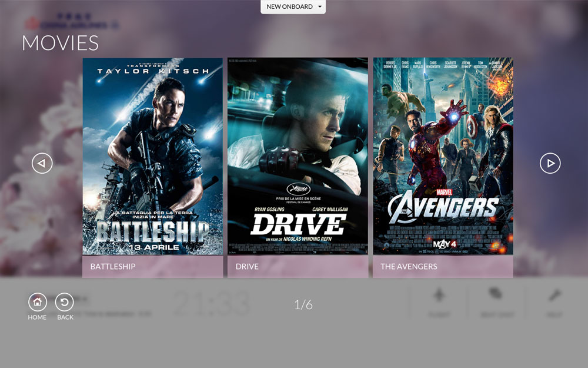Tap the dimmed seat chat bubbles icon
The height and width of the screenshot is (368, 588).
[x=497, y=295]
